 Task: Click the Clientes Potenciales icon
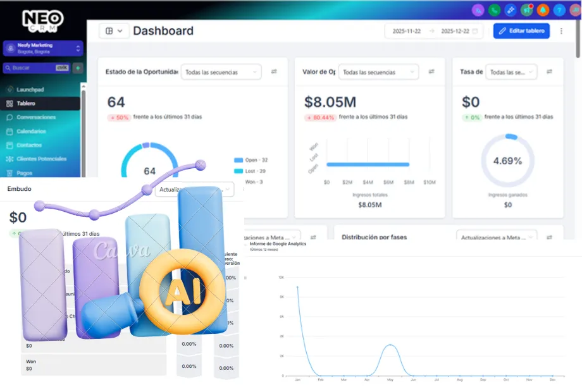pos(9,159)
